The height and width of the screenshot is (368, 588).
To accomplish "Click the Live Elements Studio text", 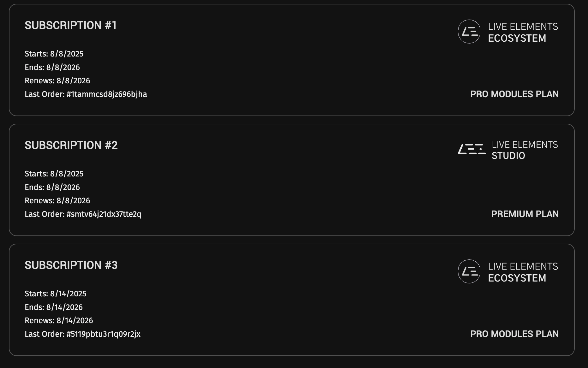I will [x=525, y=150].
